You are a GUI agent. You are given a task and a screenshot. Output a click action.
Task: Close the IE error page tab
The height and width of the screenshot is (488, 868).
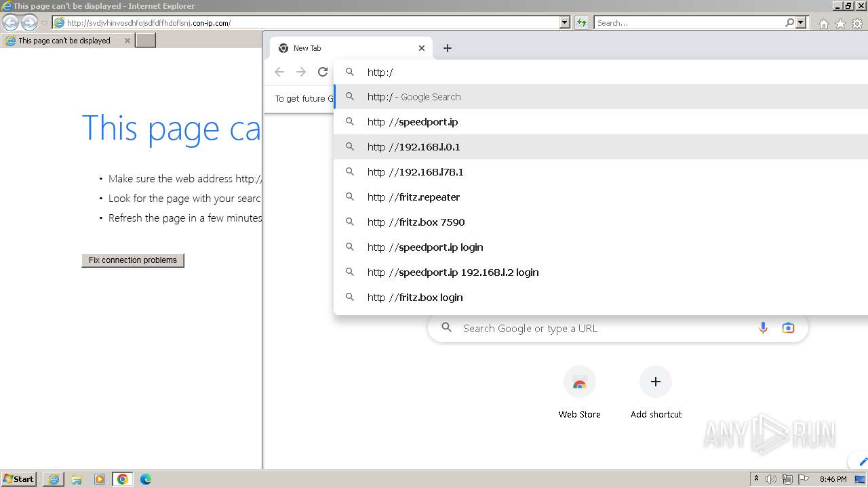point(127,41)
